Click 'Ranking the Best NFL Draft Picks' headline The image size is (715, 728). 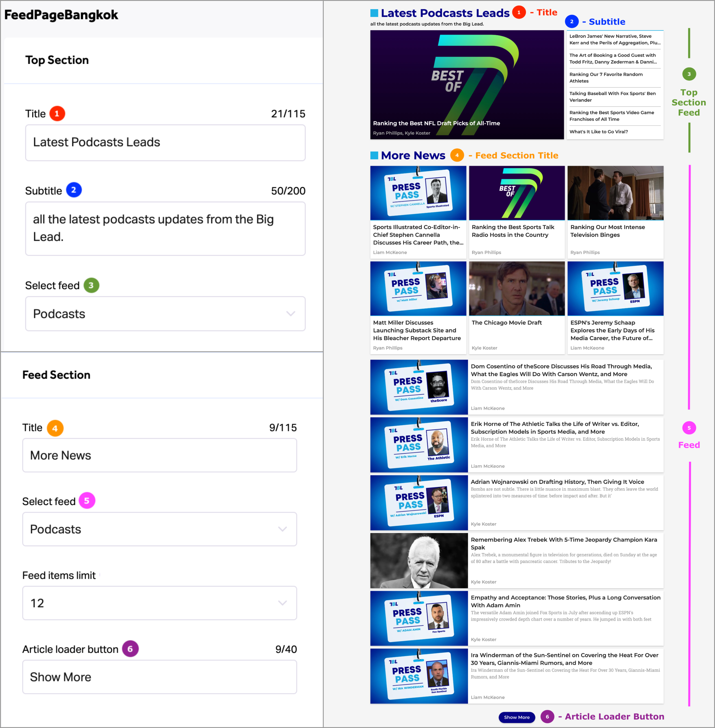click(436, 123)
